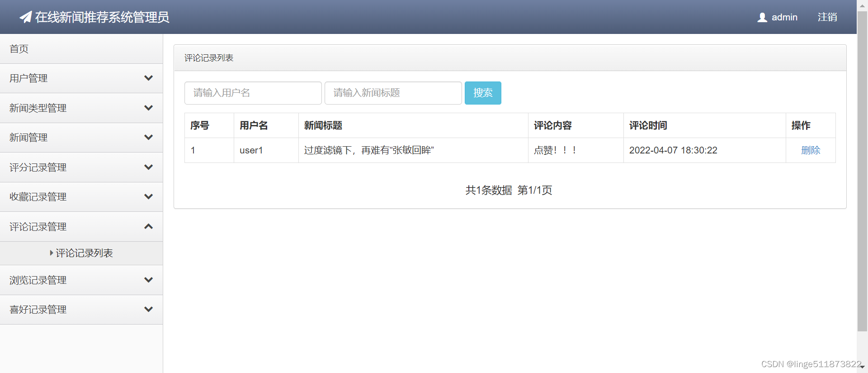Select comment content 点赞 cell
868x373 pixels.
[x=576, y=150]
